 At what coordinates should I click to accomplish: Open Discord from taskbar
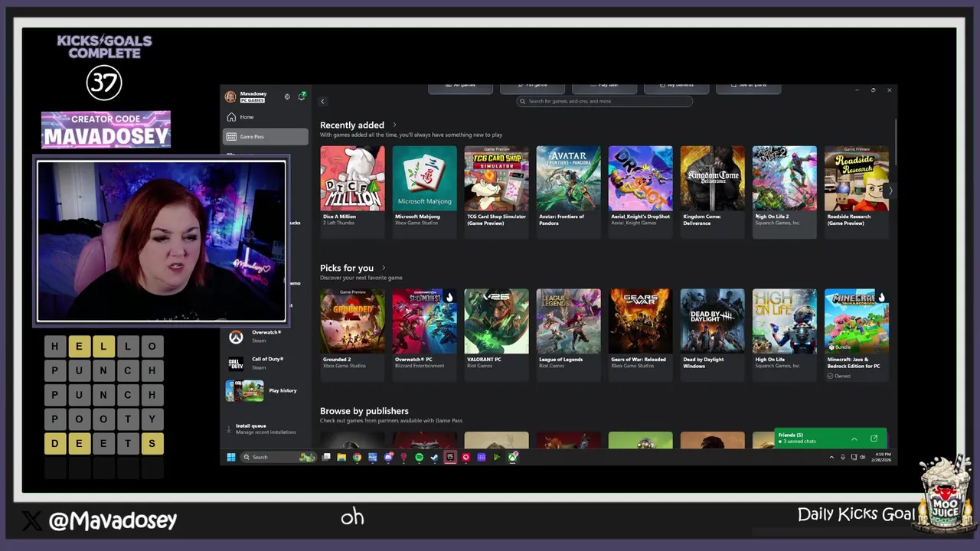click(388, 457)
